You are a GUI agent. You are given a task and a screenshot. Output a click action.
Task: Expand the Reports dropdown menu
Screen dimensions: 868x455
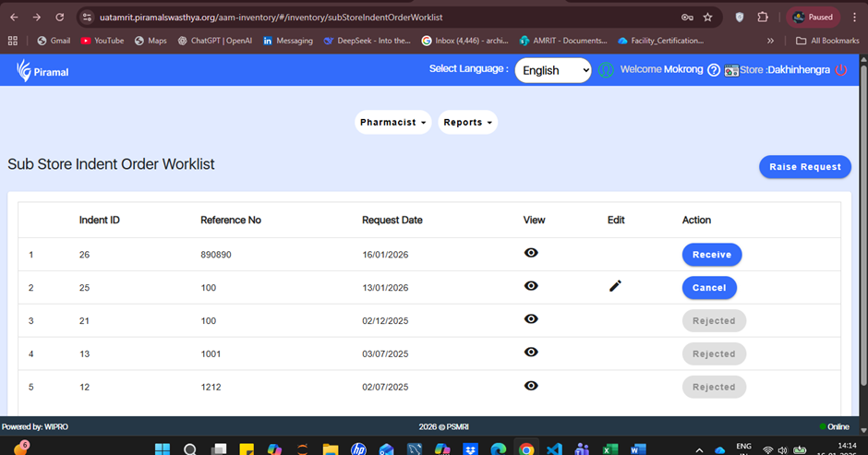(467, 122)
